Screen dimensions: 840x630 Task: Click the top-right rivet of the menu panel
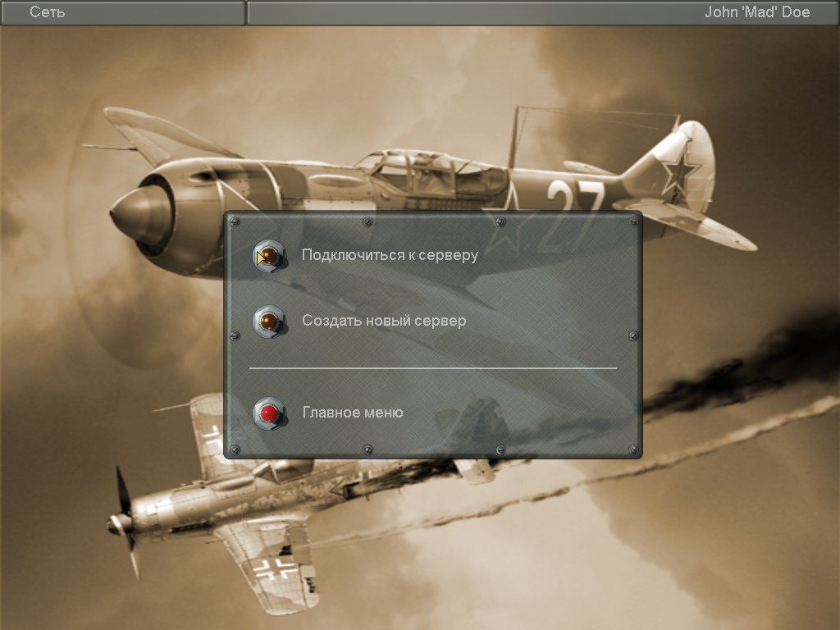(632, 222)
